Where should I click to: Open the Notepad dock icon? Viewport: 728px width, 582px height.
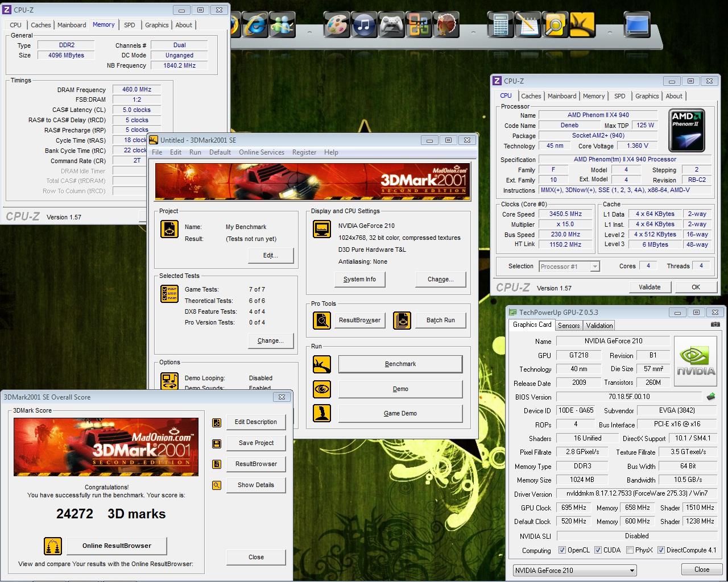point(528,24)
